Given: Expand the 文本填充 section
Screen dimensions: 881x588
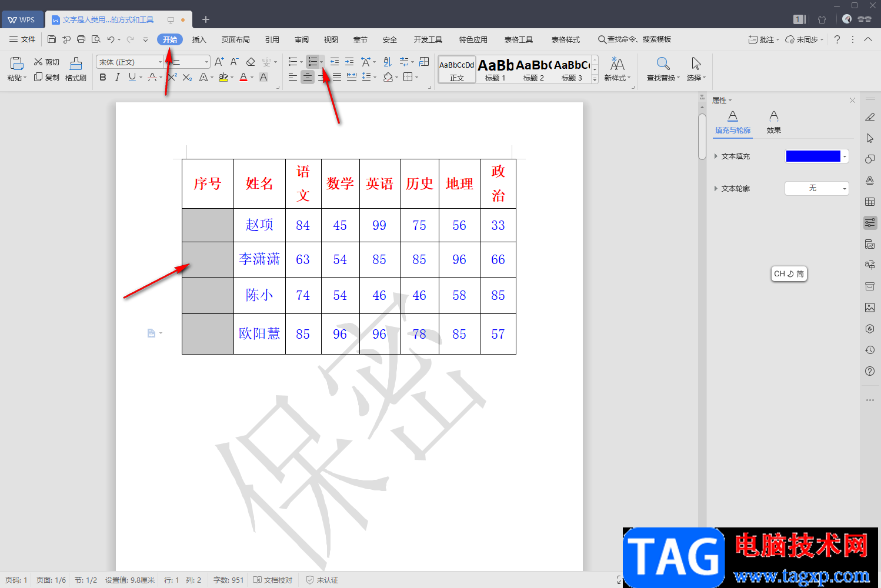Looking at the screenshot, I should pyautogui.click(x=716, y=156).
